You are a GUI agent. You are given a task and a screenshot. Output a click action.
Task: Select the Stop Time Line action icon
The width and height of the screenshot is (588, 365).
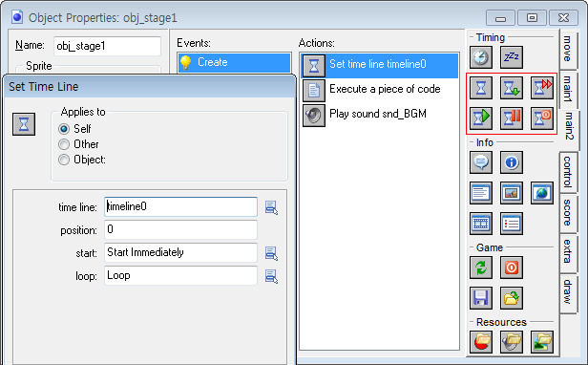point(542,118)
